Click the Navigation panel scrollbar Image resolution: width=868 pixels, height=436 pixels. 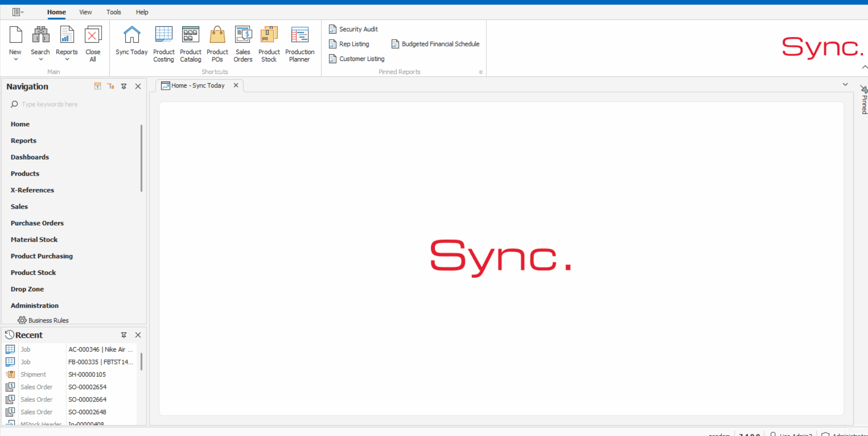142,158
